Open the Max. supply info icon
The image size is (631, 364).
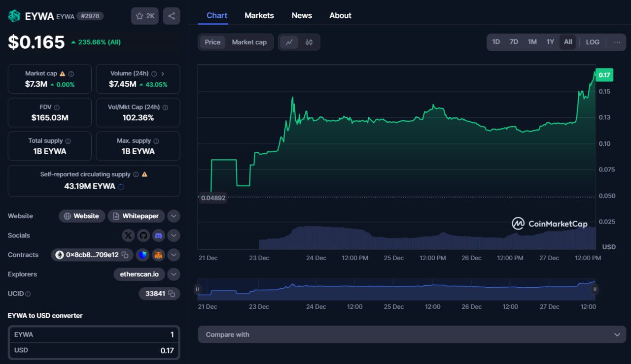point(156,141)
